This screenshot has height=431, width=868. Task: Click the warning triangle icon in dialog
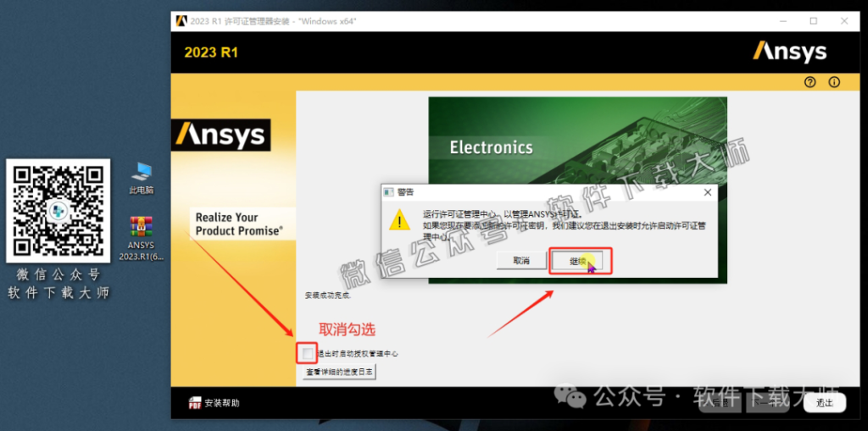tap(400, 219)
